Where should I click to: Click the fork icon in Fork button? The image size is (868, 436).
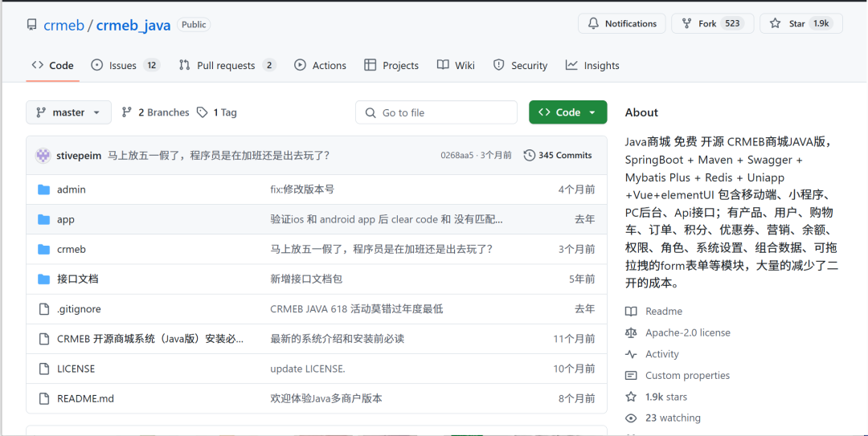pyautogui.click(x=687, y=24)
